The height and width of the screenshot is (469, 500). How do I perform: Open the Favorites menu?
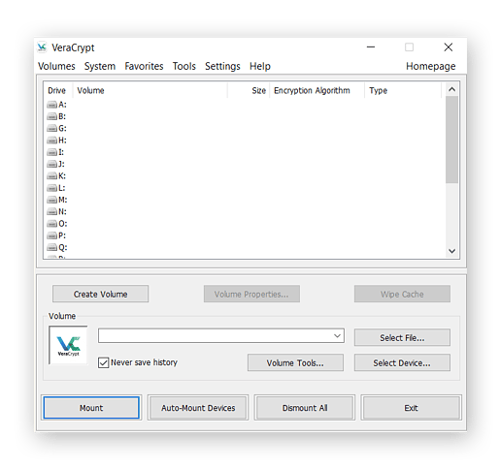144,66
